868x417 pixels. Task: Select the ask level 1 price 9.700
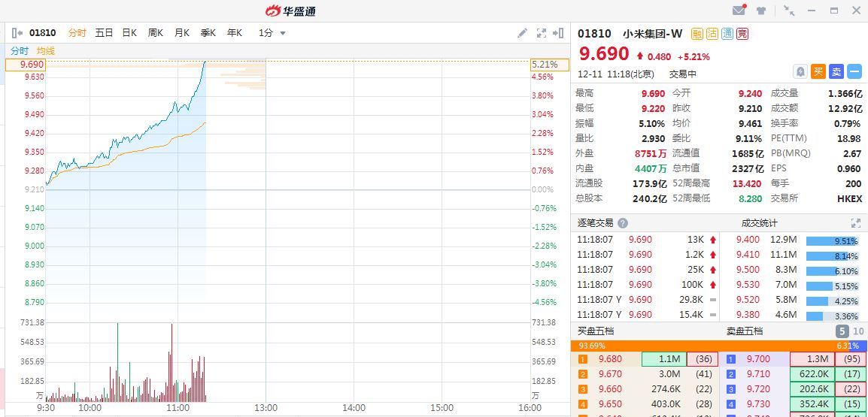pos(758,359)
